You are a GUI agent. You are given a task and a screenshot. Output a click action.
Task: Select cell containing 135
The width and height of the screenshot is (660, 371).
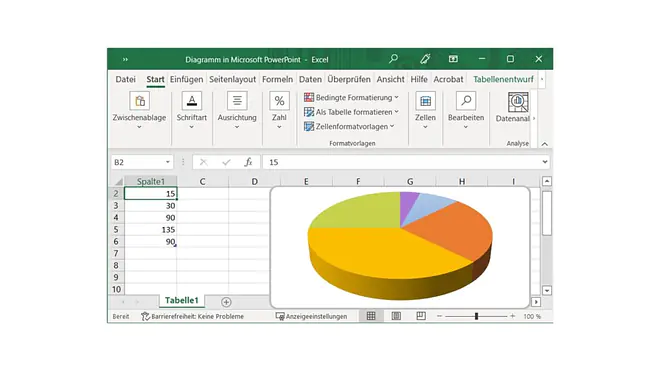tap(151, 230)
